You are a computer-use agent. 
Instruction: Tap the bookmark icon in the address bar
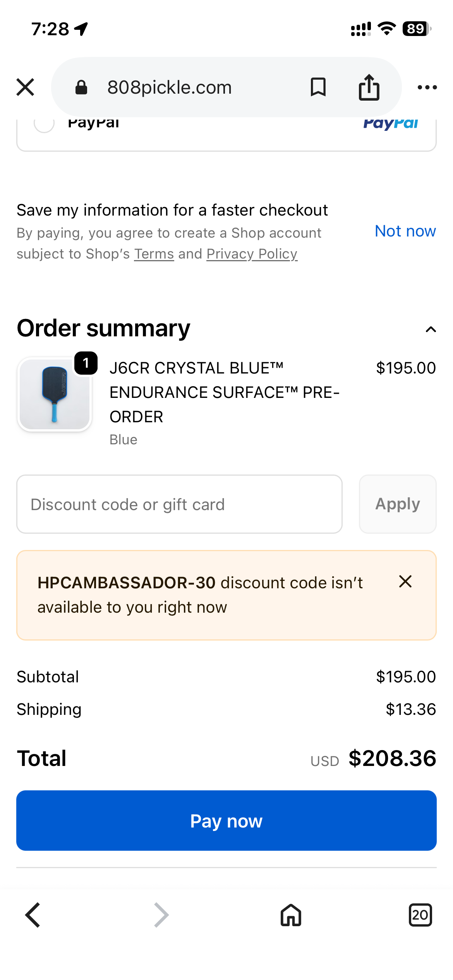[x=318, y=87]
